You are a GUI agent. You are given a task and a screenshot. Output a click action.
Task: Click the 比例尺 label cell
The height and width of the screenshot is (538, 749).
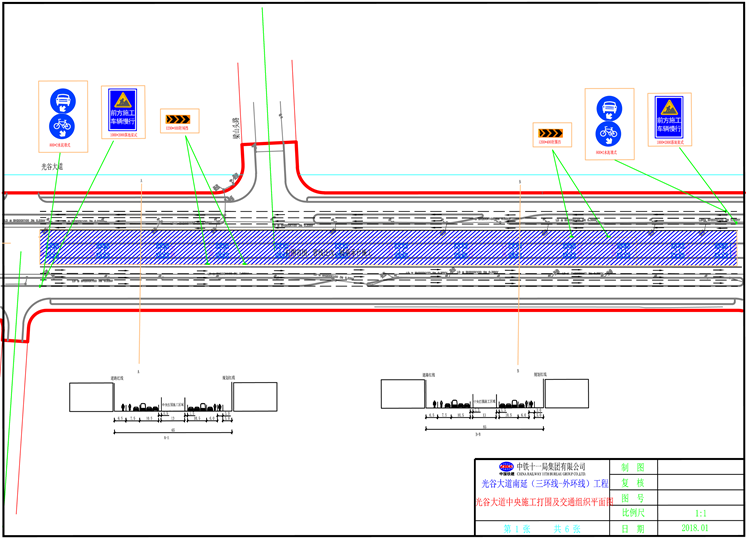point(632,512)
